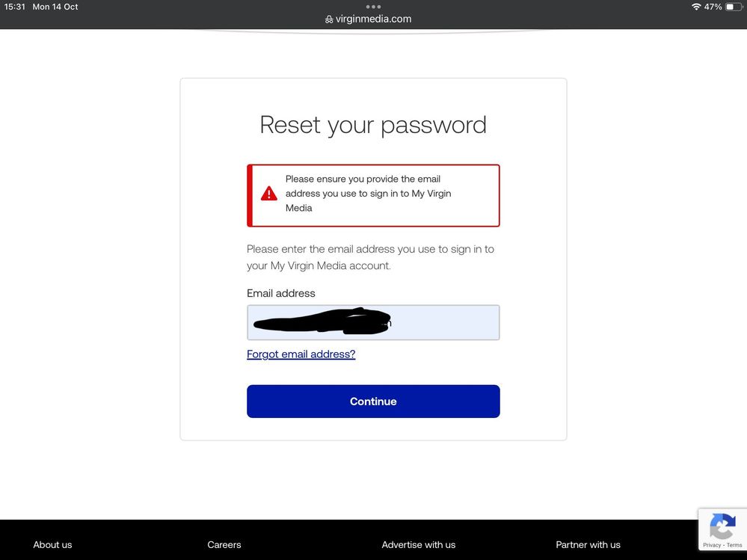Tap the red warning triangle icon
This screenshot has width=747, height=560.
pyautogui.click(x=268, y=194)
